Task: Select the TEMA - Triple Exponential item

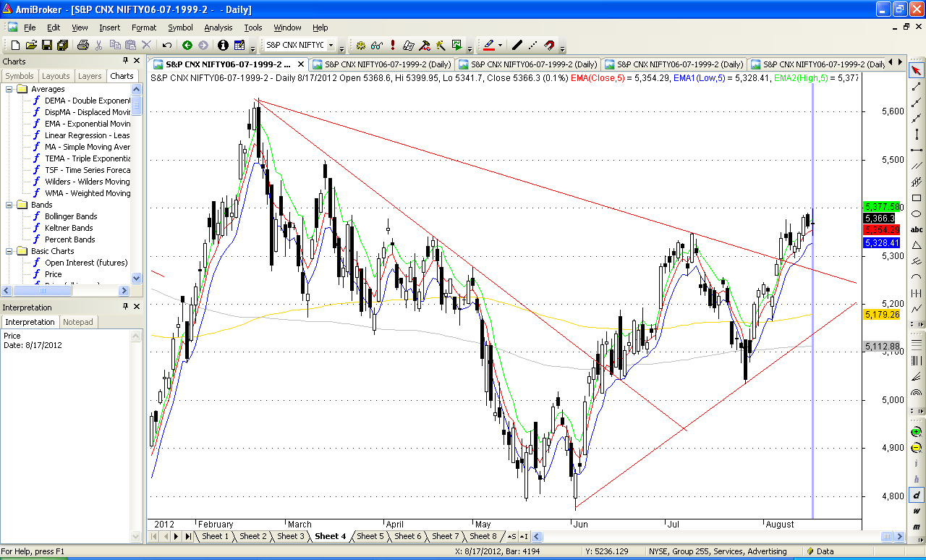Action: click(x=88, y=158)
